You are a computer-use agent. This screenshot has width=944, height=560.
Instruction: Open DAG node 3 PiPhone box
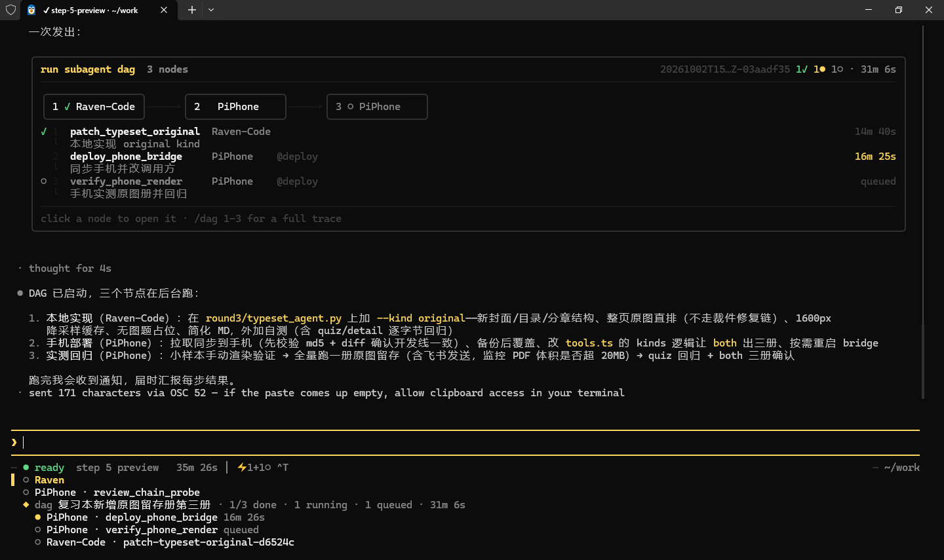pyautogui.click(x=377, y=107)
